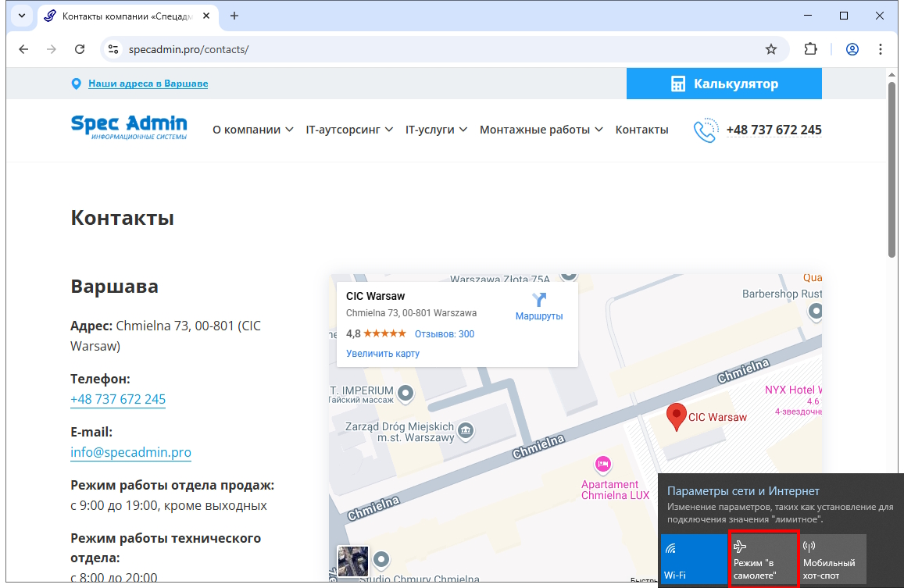Expand the IT-услуги menu

coord(436,130)
